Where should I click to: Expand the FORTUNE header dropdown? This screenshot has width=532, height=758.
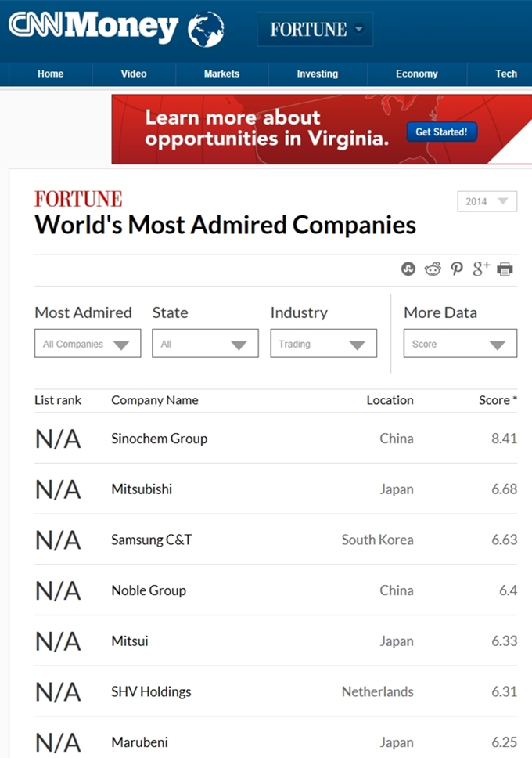click(315, 30)
